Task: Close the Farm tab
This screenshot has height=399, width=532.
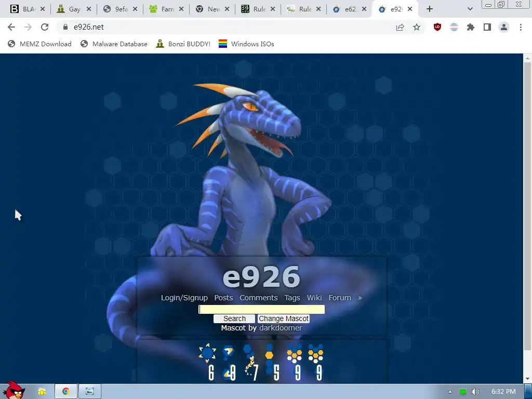Action: 181,9
